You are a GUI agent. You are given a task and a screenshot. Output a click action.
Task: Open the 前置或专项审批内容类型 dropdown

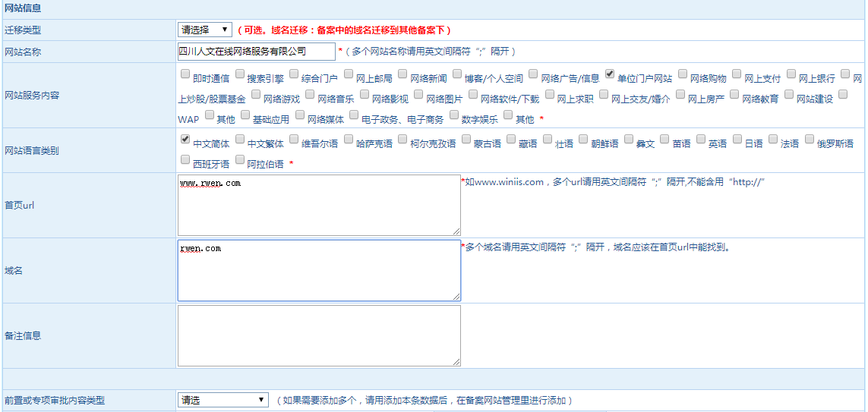(x=223, y=400)
